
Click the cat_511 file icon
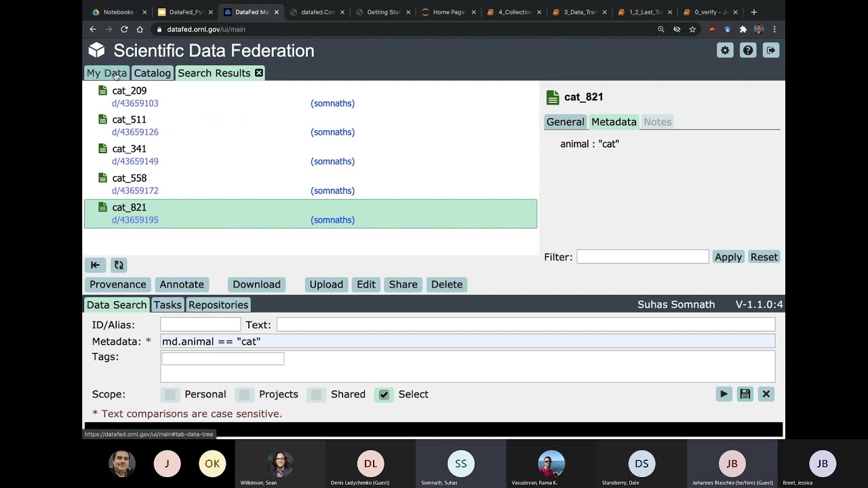pyautogui.click(x=102, y=119)
